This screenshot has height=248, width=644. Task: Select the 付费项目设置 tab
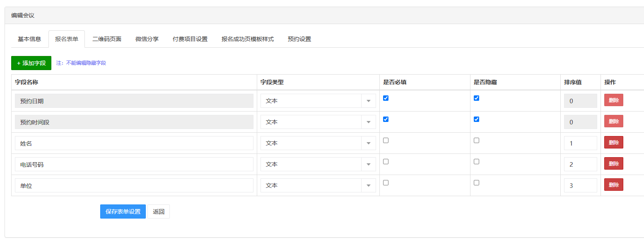[x=190, y=39]
